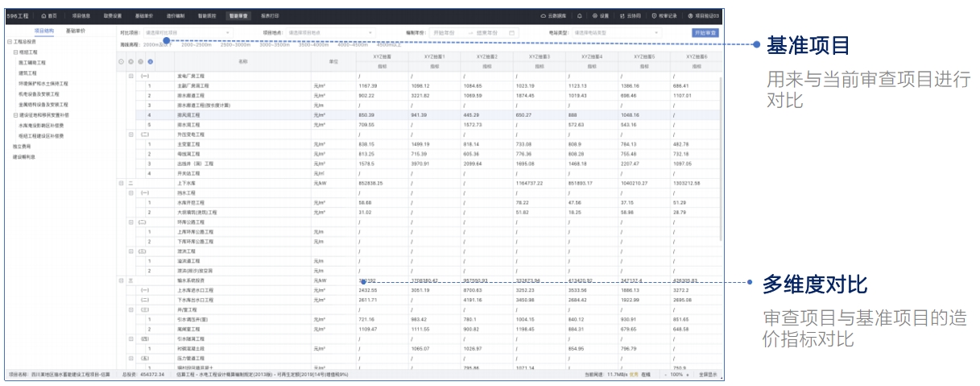Viewport: 980px width, 386px height.
Task: Click 596工程 project title
Action: 17,15
